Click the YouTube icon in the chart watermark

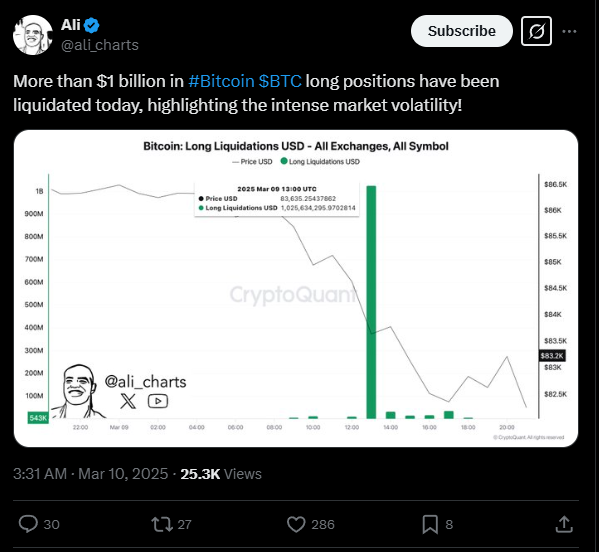pyautogui.click(x=158, y=401)
